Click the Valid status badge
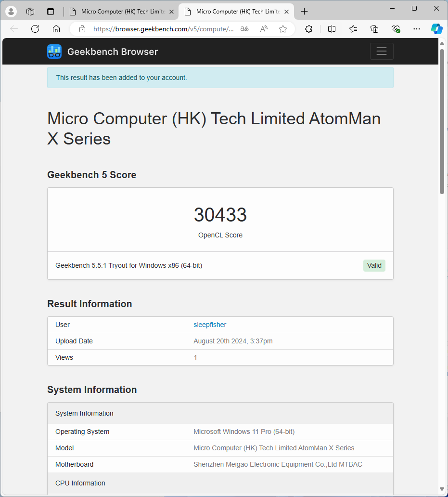448x497 pixels. point(374,265)
